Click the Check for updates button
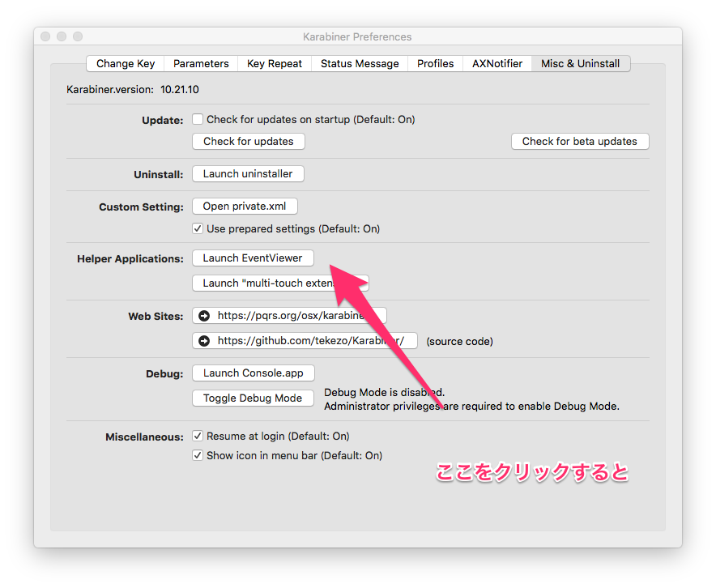This screenshot has width=716, height=588. tap(249, 142)
